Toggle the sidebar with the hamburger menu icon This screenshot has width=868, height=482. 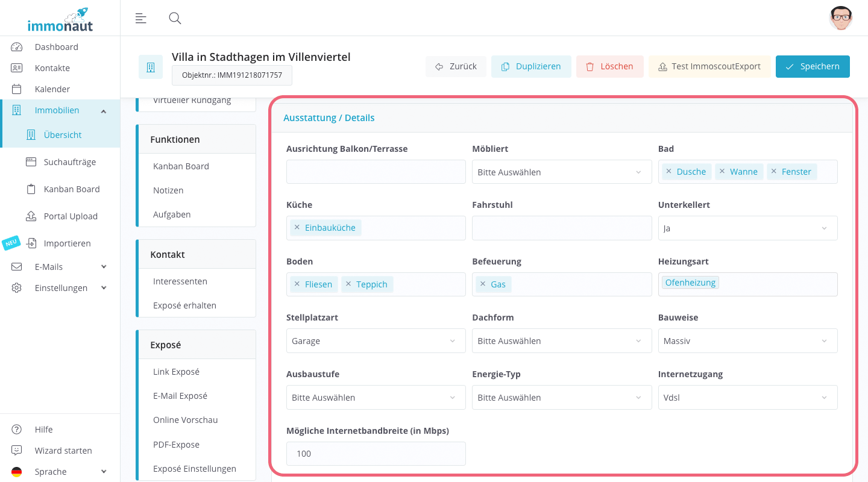click(x=140, y=18)
